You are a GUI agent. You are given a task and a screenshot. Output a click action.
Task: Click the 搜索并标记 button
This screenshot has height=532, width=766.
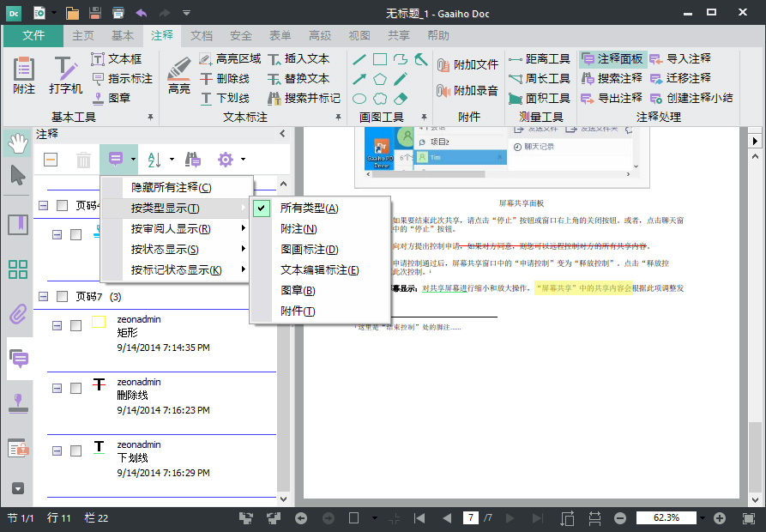click(x=312, y=98)
